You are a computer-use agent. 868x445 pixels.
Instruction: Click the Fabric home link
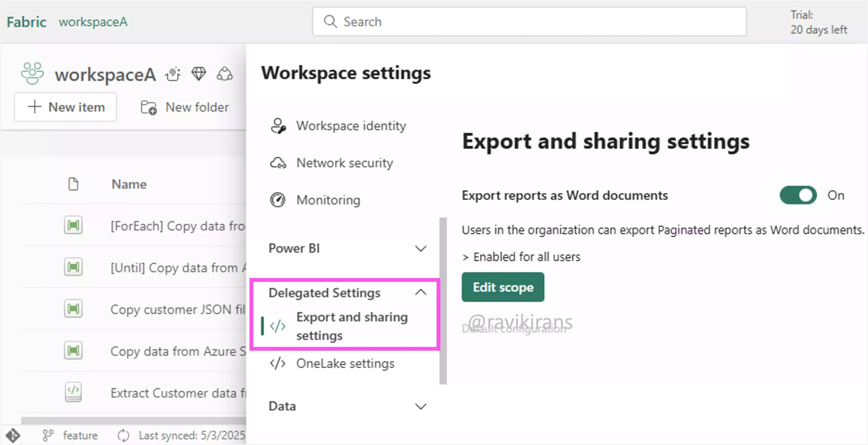[x=26, y=22]
